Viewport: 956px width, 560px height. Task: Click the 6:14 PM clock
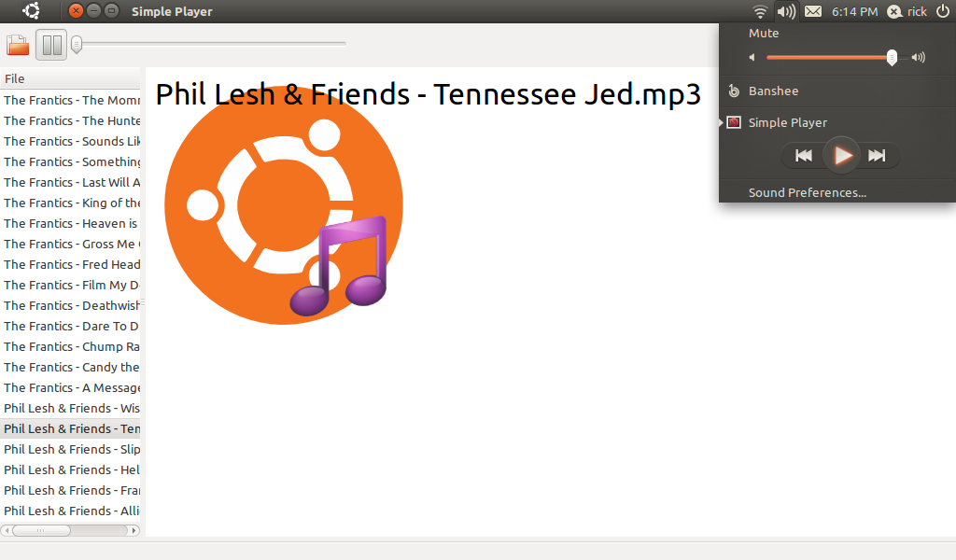tap(854, 11)
